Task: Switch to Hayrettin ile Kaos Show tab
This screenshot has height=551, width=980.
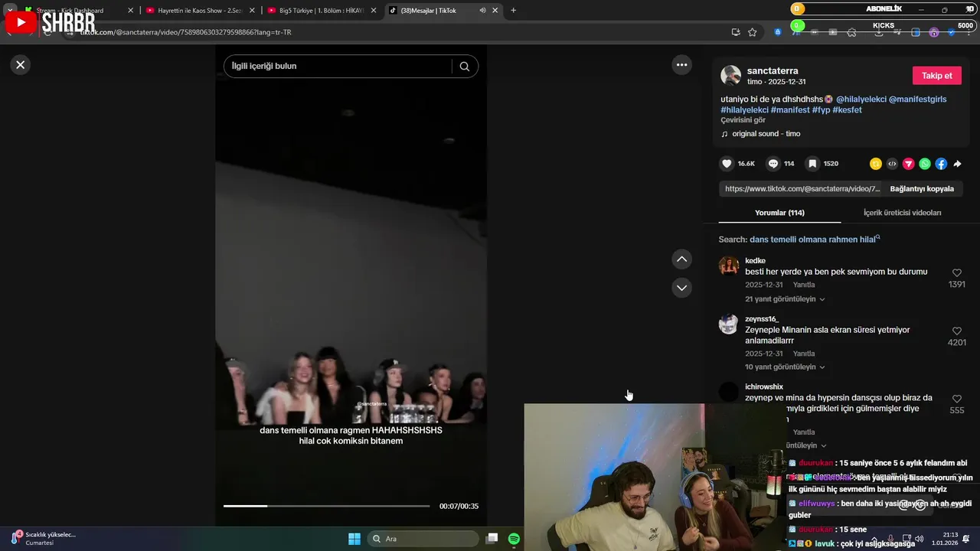Action: point(200,11)
